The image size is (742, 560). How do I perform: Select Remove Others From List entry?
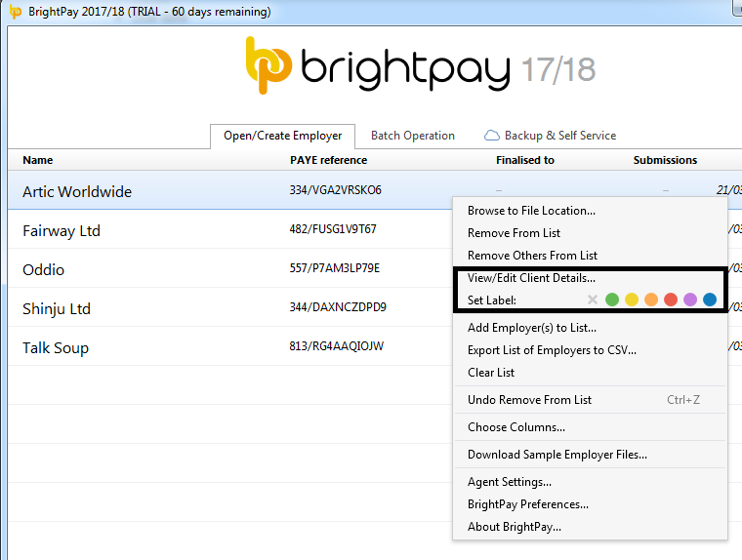(x=590, y=256)
